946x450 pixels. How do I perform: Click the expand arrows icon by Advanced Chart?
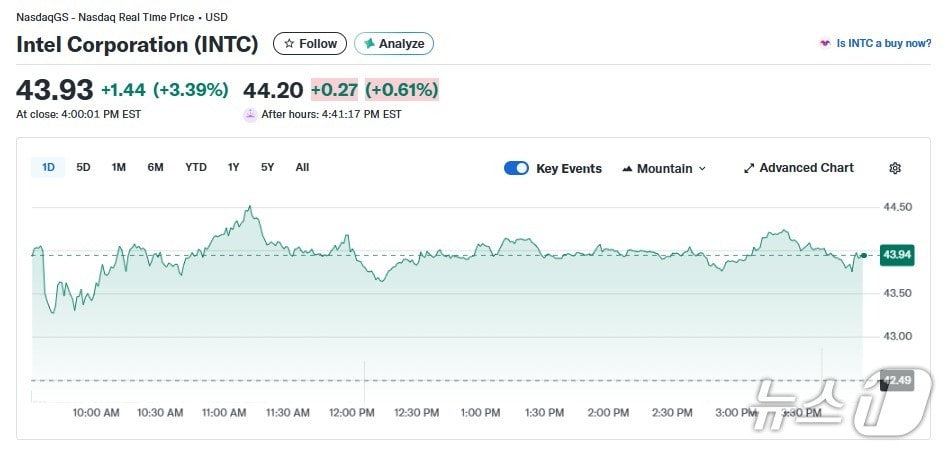(x=748, y=168)
